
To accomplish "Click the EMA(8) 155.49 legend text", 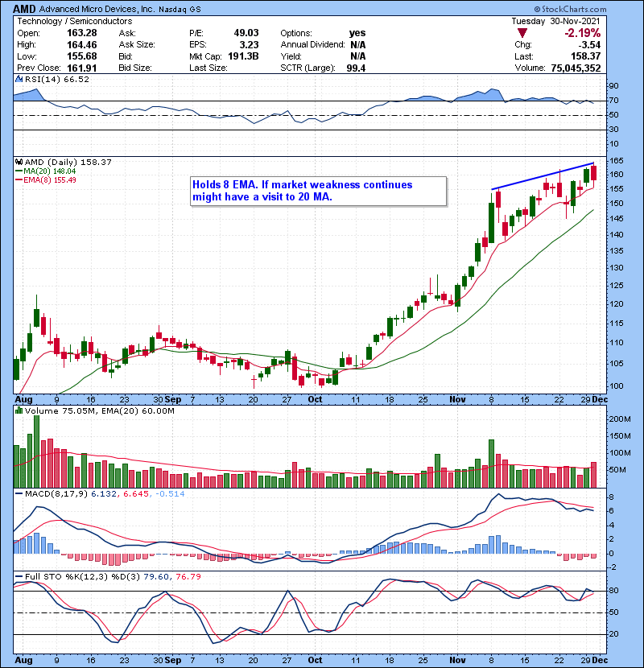I will pos(50,180).
